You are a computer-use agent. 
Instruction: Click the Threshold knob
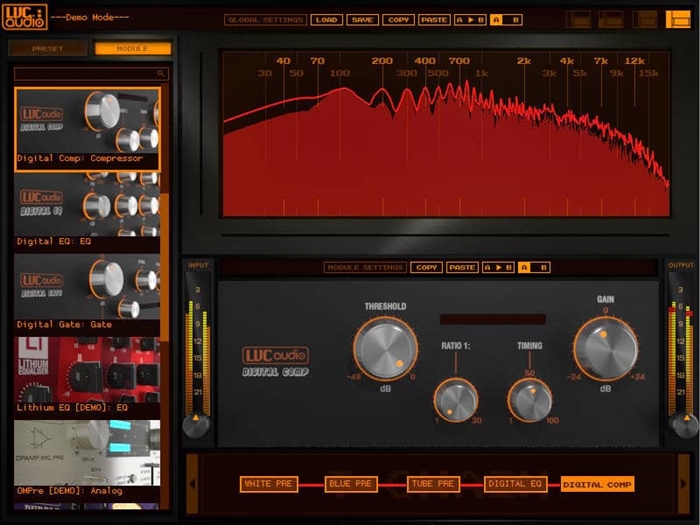[384, 348]
